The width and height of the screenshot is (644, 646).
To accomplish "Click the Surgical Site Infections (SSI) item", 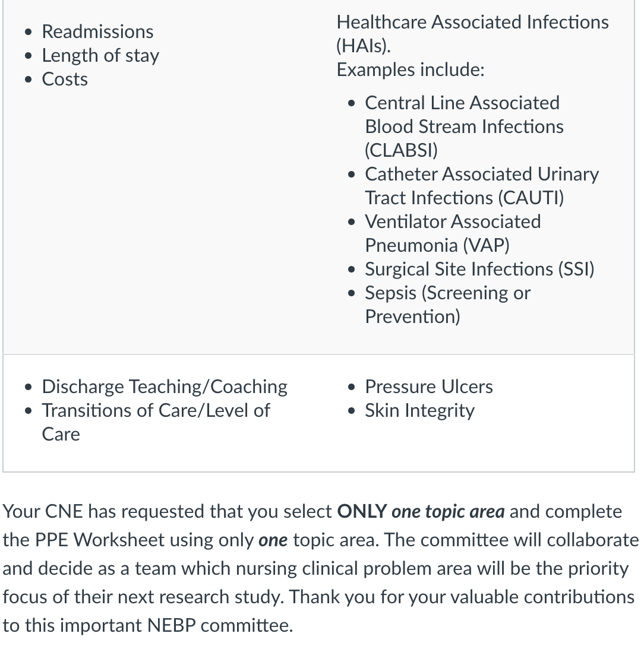I will pos(479,270).
